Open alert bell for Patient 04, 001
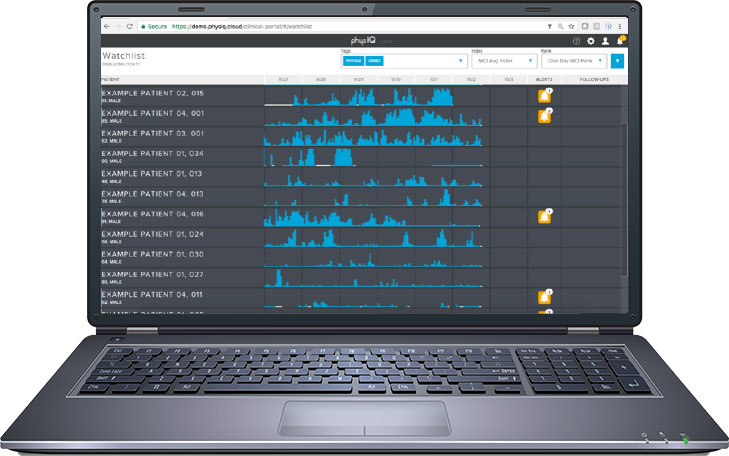Screen dimensions: 729x456 pyautogui.click(x=544, y=117)
